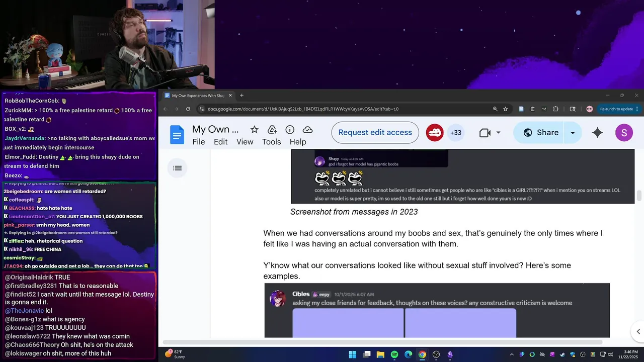
Task: Click the Elmor_Fudd chat message
Action: click(72, 161)
